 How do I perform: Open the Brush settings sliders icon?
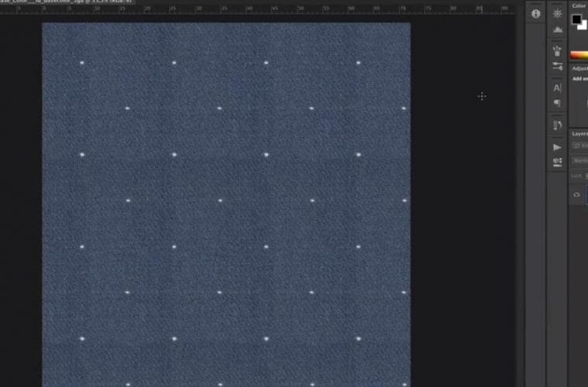557,67
